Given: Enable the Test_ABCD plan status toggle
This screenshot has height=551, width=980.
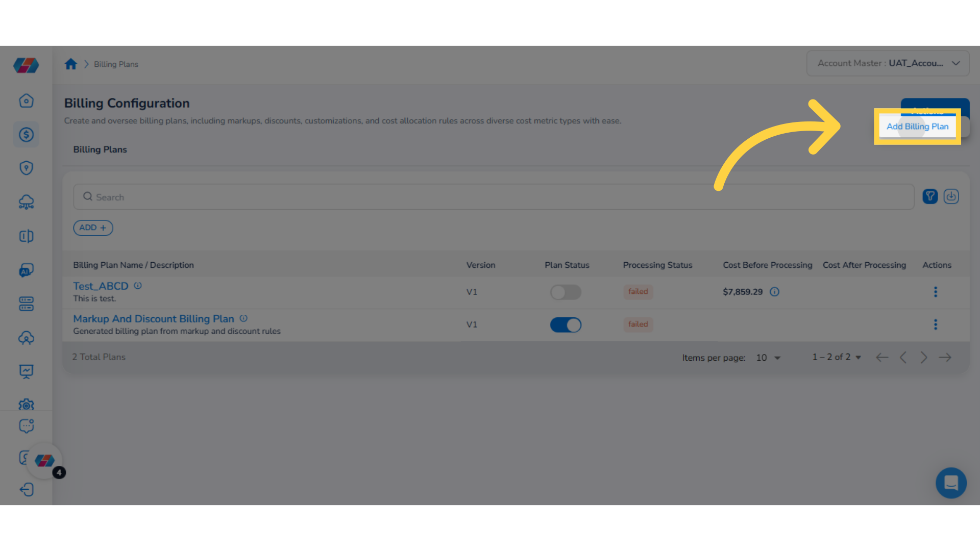Looking at the screenshot, I should point(566,292).
